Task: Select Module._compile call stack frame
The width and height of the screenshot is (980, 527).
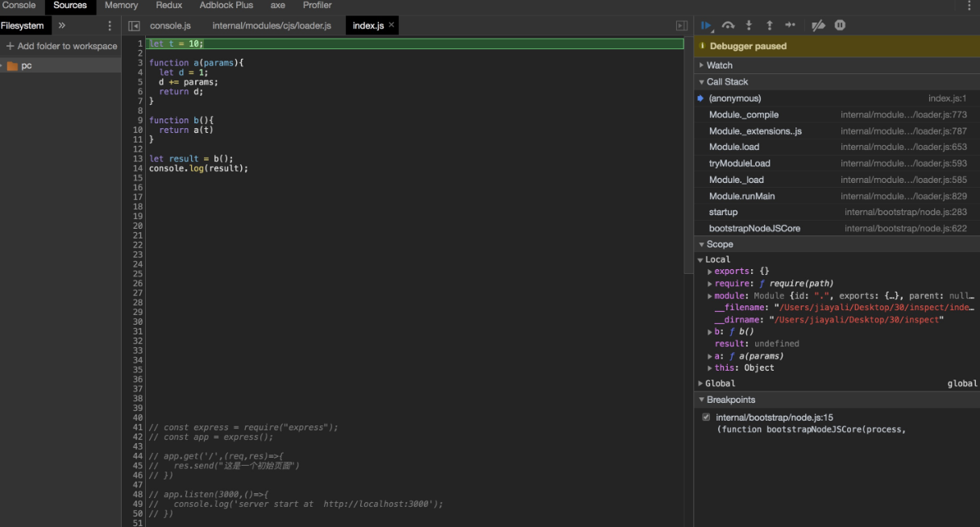Action: pyautogui.click(x=743, y=114)
